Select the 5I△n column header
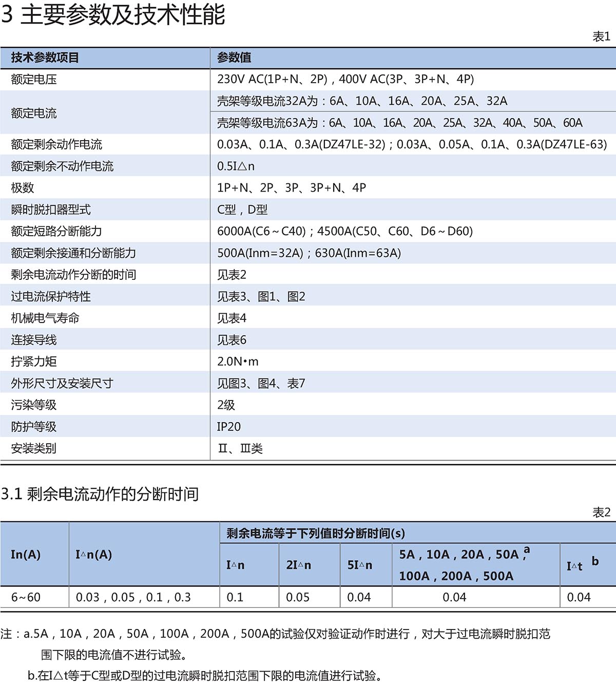This screenshot has width=616, height=687. pyautogui.click(x=360, y=565)
